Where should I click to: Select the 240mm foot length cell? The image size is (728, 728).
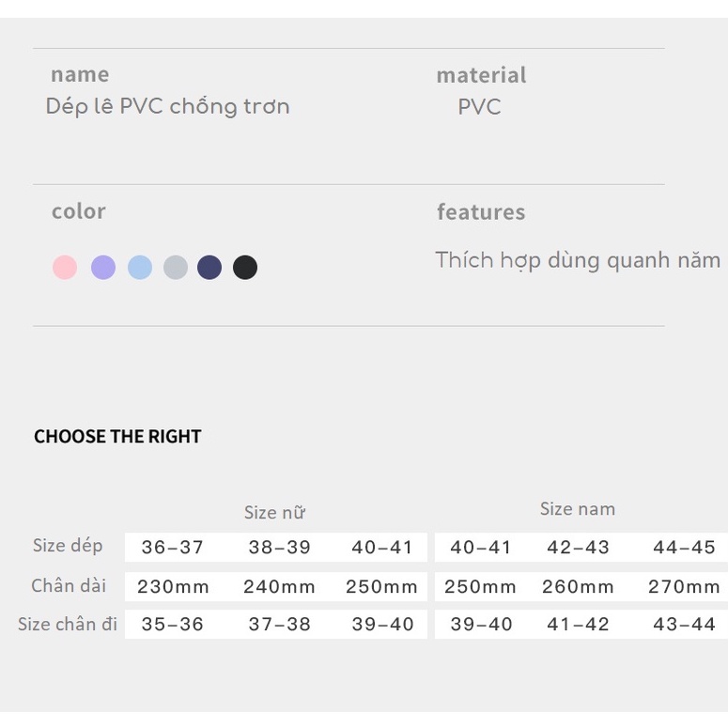[279, 587]
